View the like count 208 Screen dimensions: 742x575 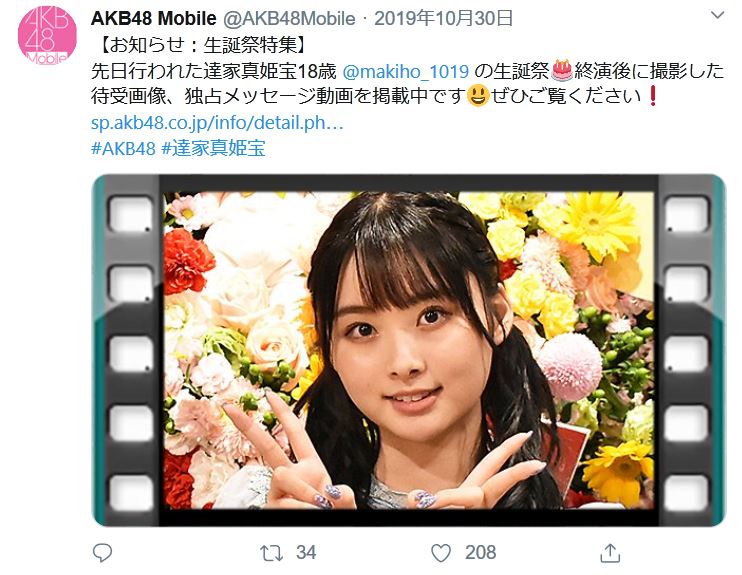coord(480,553)
